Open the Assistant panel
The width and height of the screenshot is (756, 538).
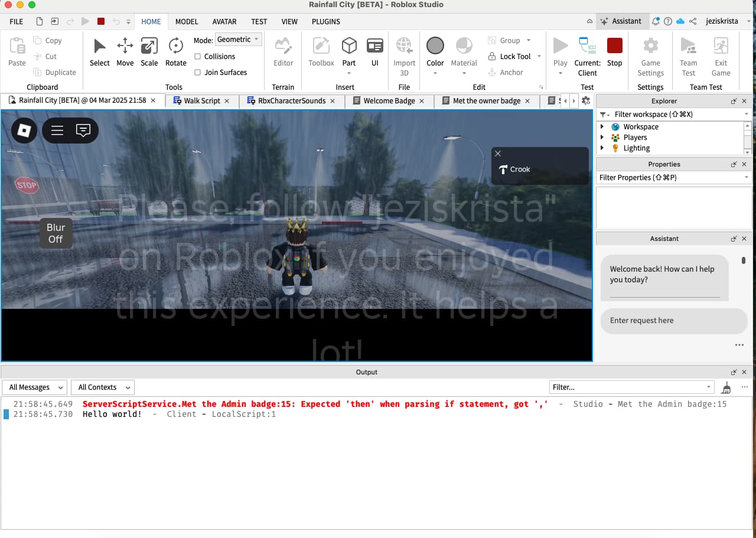tap(622, 21)
